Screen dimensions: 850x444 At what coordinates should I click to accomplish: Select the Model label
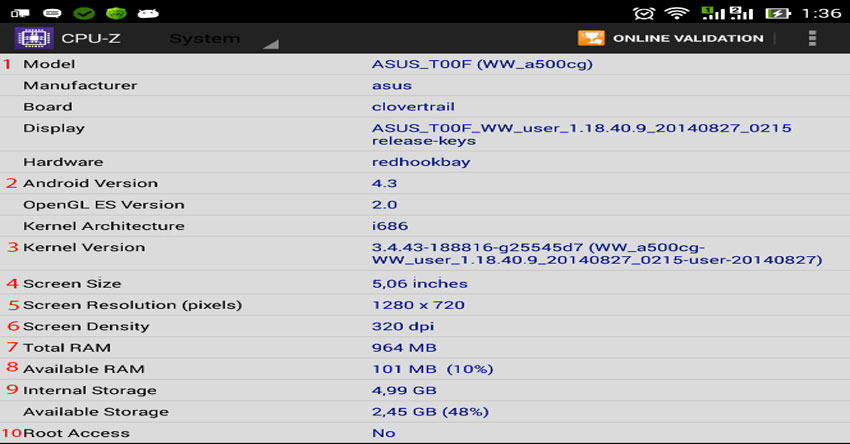click(49, 64)
